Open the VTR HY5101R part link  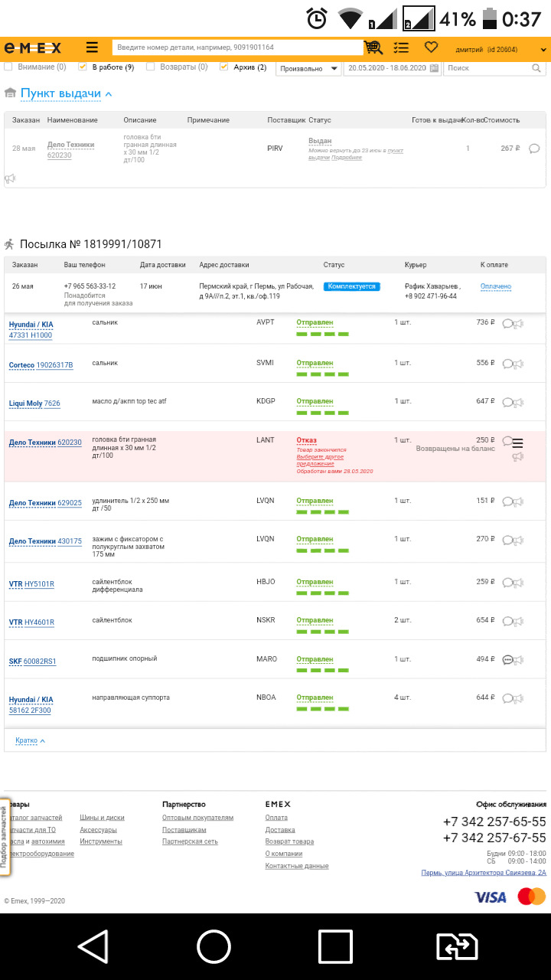(31, 584)
